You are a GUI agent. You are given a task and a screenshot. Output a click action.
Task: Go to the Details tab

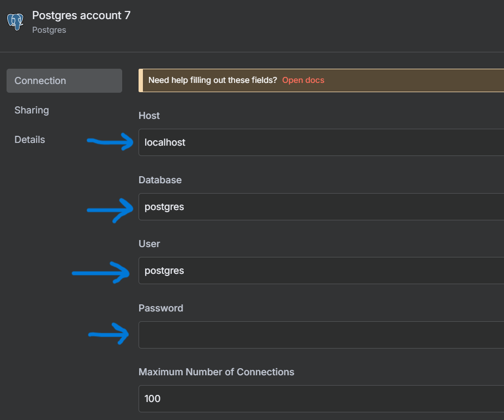coord(30,140)
